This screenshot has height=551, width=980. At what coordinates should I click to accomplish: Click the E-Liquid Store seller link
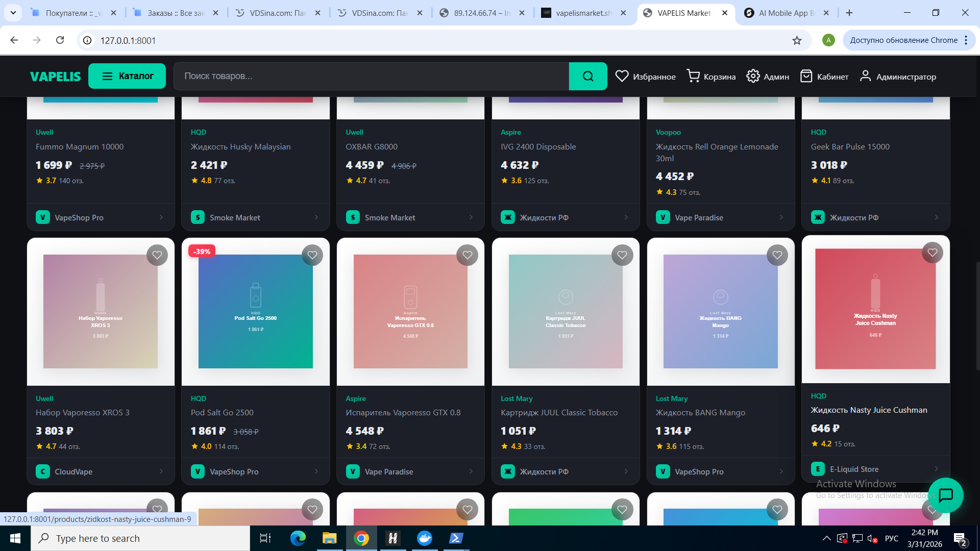tap(854, 469)
